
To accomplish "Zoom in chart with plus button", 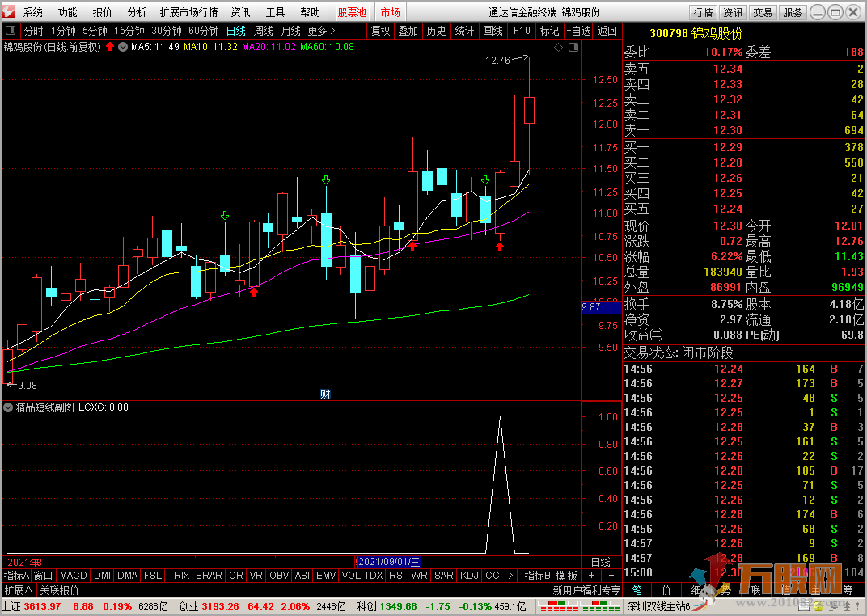I will (x=591, y=576).
